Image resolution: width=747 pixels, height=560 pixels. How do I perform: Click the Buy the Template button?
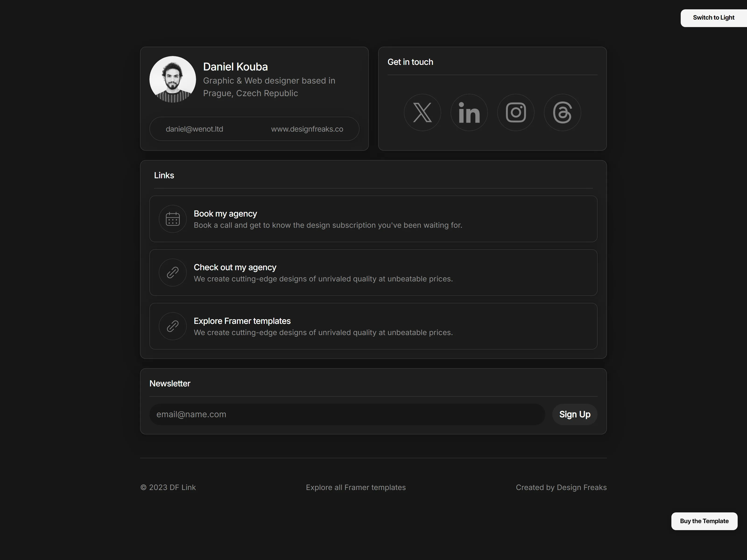(x=704, y=521)
